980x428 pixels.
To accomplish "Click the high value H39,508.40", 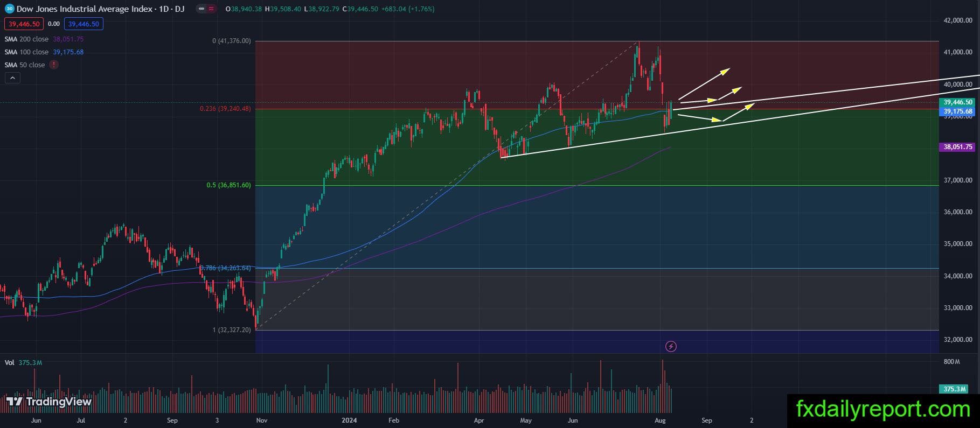I will 283,9.
